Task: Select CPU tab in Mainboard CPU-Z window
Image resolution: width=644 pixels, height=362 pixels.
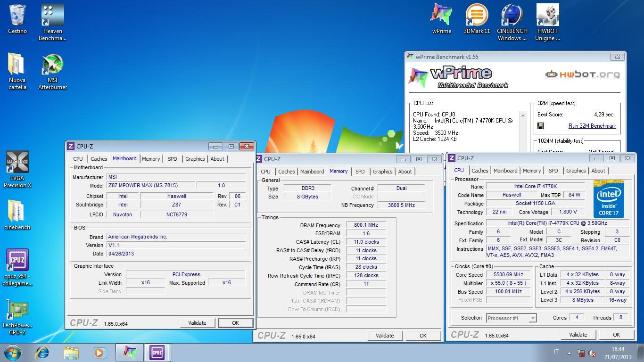Action: (x=78, y=159)
